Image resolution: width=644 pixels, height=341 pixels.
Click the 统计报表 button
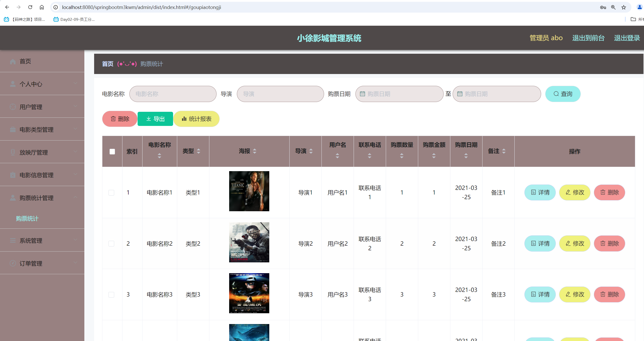point(196,119)
